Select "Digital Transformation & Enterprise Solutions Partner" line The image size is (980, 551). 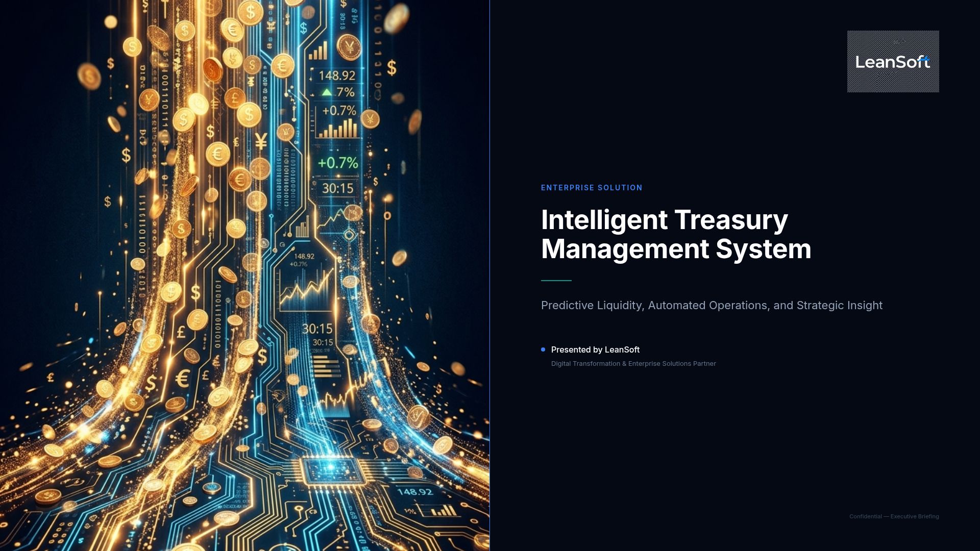[x=633, y=364]
